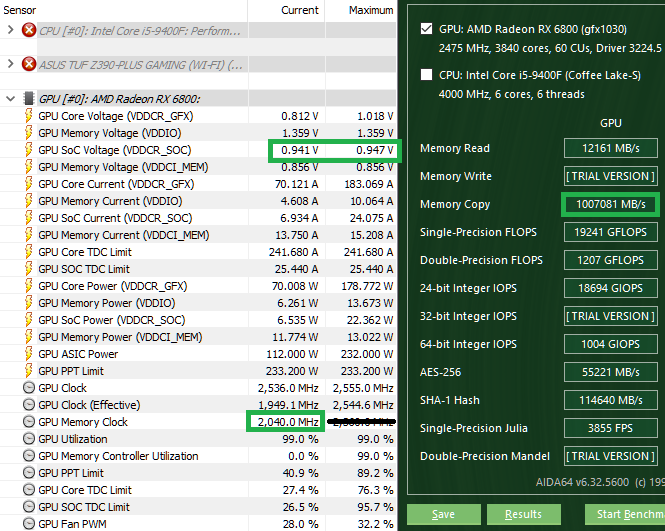The height and width of the screenshot is (531, 665).
Task: Click the 24-bit Integer IOPS 18694 GIOPS result
Action: 611,288
